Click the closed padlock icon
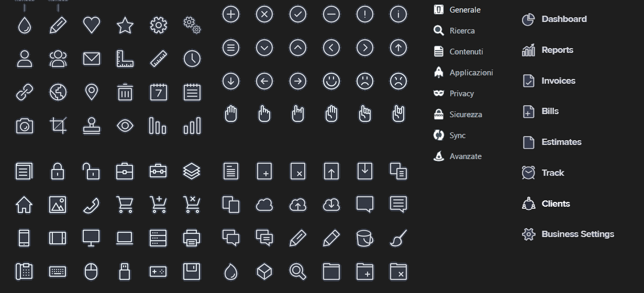Image resolution: width=644 pixels, height=293 pixels. pyautogui.click(x=58, y=171)
